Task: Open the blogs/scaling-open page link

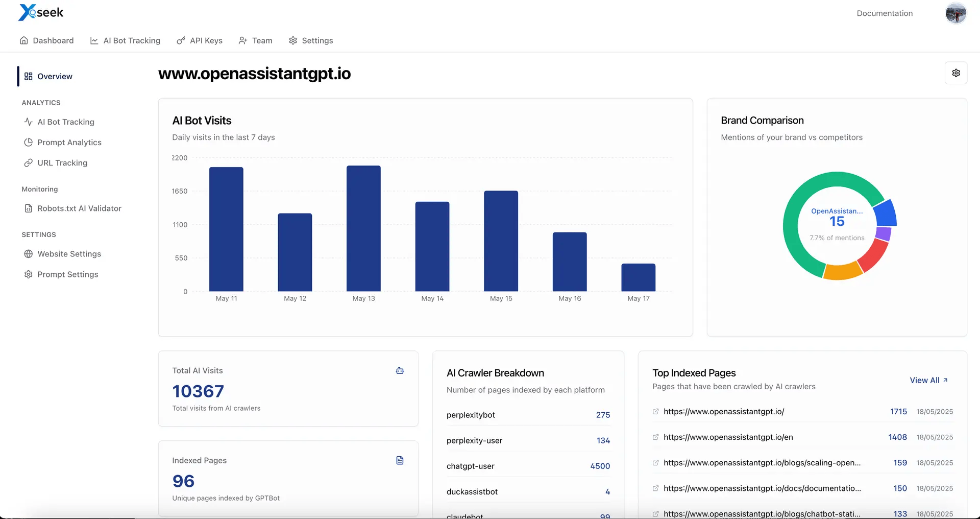Action: point(762,463)
